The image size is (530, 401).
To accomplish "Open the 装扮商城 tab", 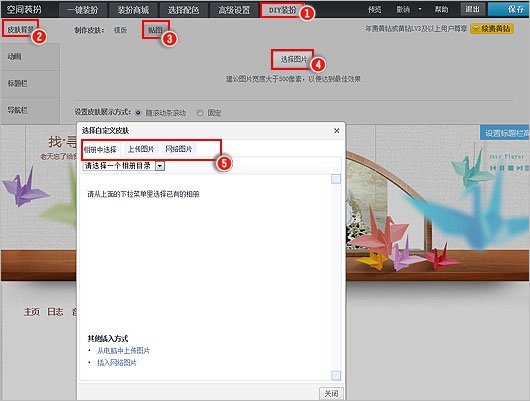I will point(133,10).
